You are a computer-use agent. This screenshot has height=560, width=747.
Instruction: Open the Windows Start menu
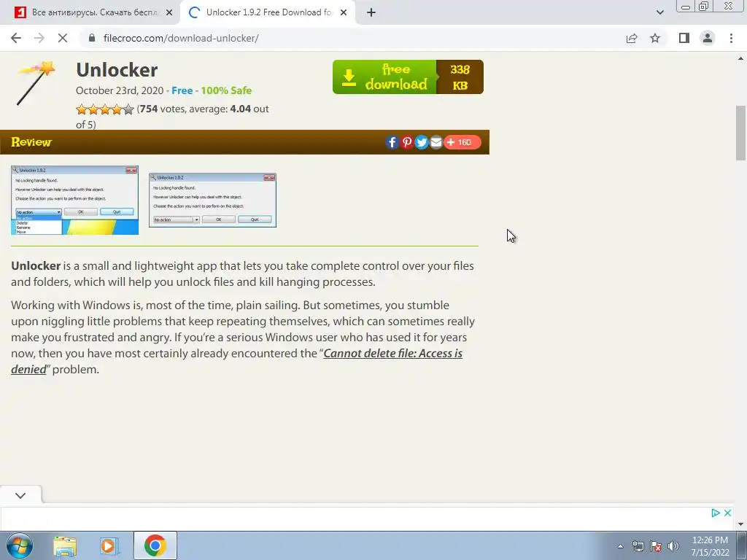click(x=20, y=545)
